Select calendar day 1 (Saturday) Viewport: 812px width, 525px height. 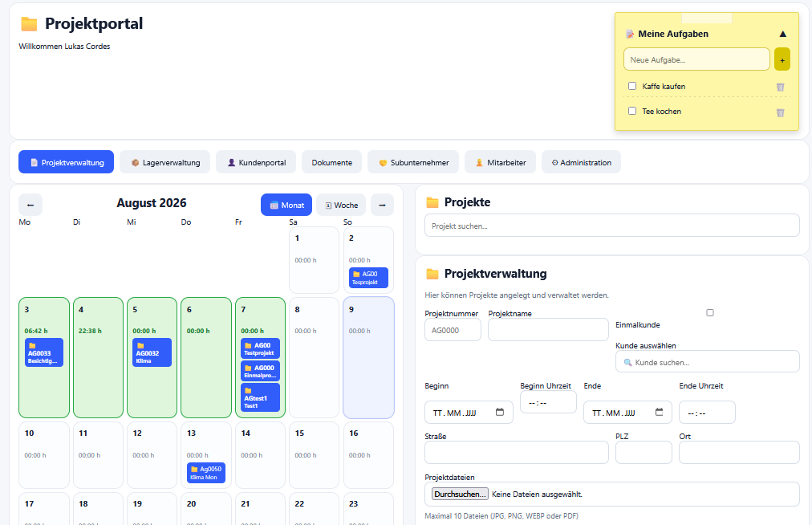[315, 260]
